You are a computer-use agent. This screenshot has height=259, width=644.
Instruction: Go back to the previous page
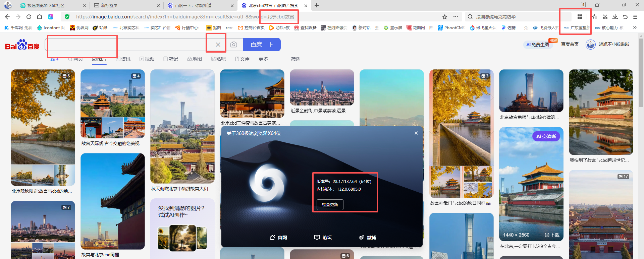tap(7, 17)
